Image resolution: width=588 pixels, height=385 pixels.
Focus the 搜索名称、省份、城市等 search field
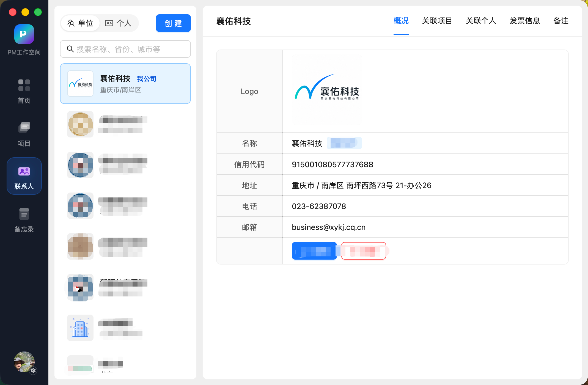(x=125, y=49)
